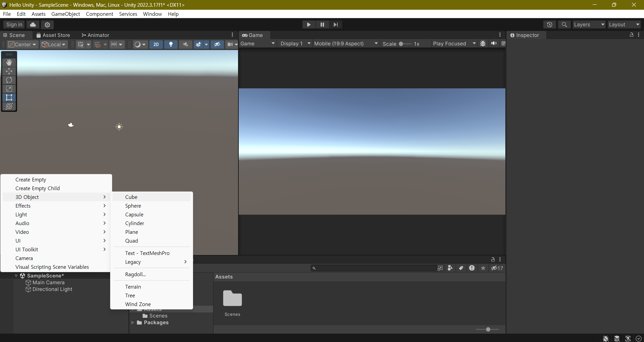The width and height of the screenshot is (644, 342).
Task: Open the GameObject menu
Action: click(x=65, y=14)
